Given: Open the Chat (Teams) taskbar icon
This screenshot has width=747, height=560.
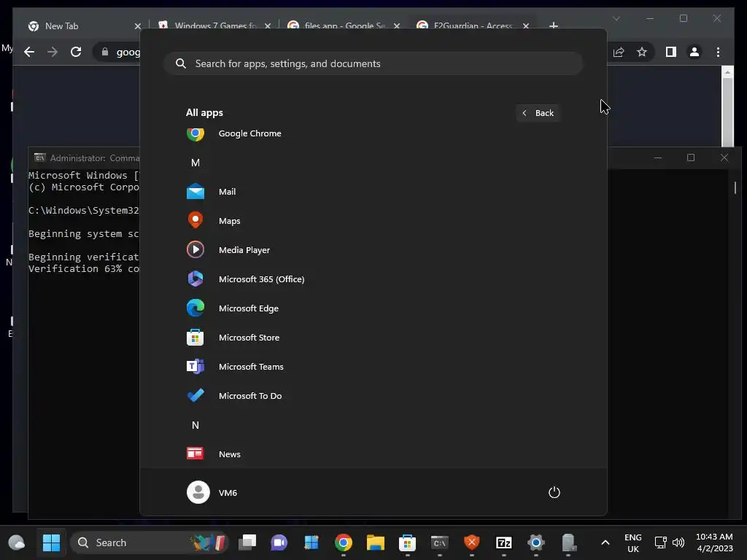Looking at the screenshot, I should (x=279, y=542).
